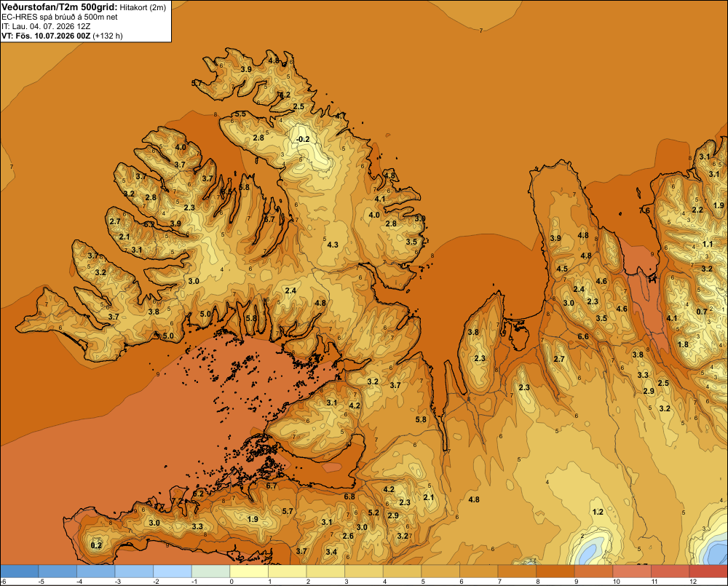Click the 4.3 temperature value on the map
The height and width of the screenshot is (586, 728).
pos(333,245)
